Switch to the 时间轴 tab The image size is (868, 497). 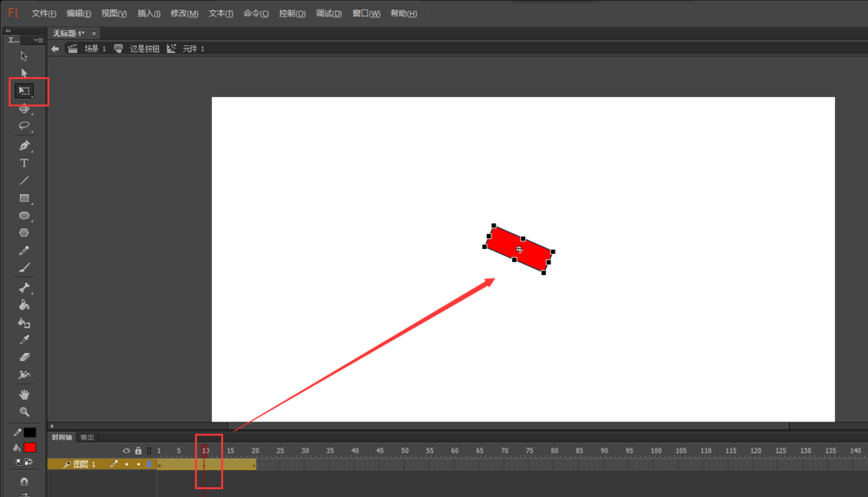pos(62,437)
